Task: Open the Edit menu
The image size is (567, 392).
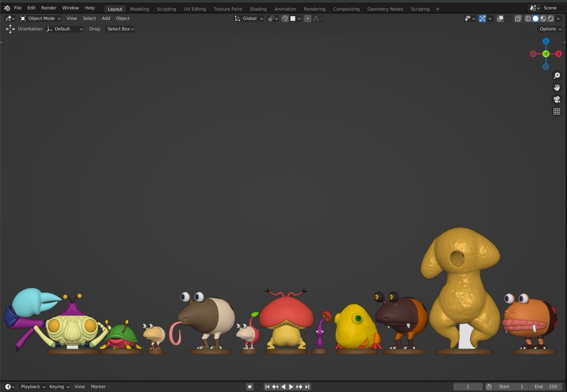Action: coord(31,8)
